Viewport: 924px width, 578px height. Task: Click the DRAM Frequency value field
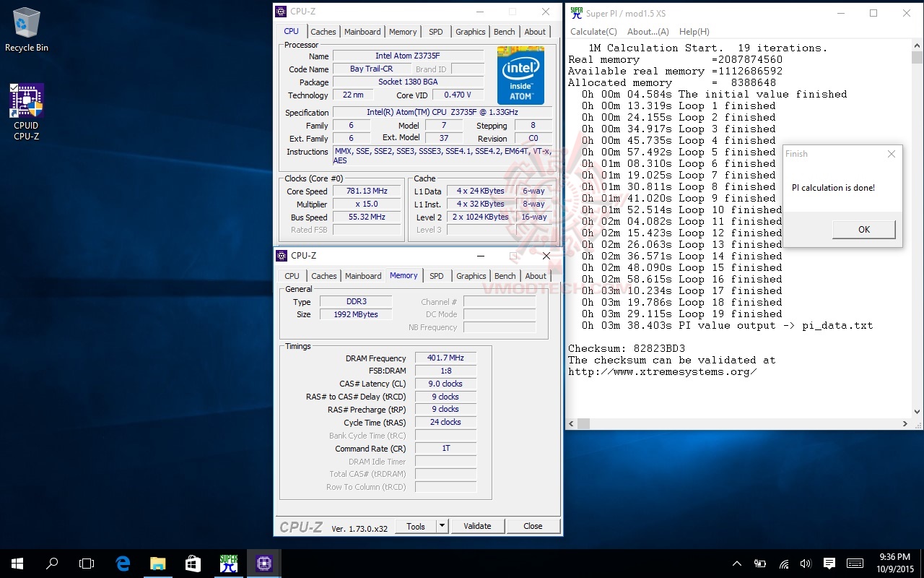445,358
